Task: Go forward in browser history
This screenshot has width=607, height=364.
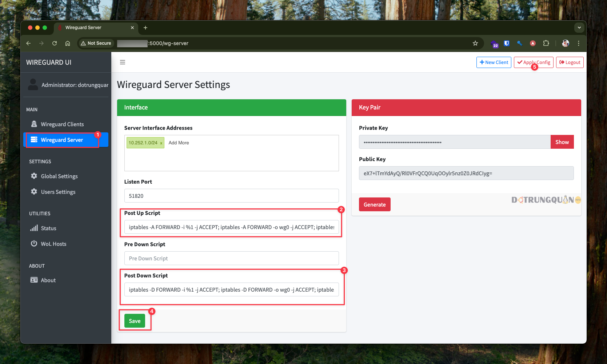Action: (41, 43)
